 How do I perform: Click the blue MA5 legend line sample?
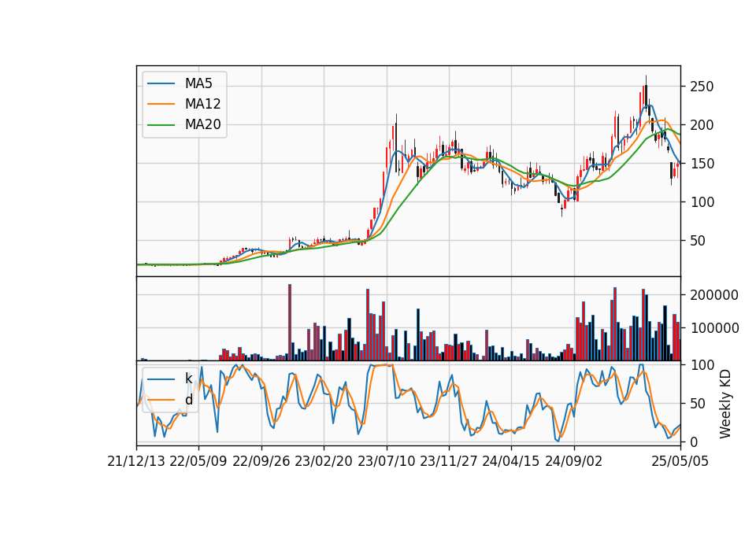[x=161, y=84]
